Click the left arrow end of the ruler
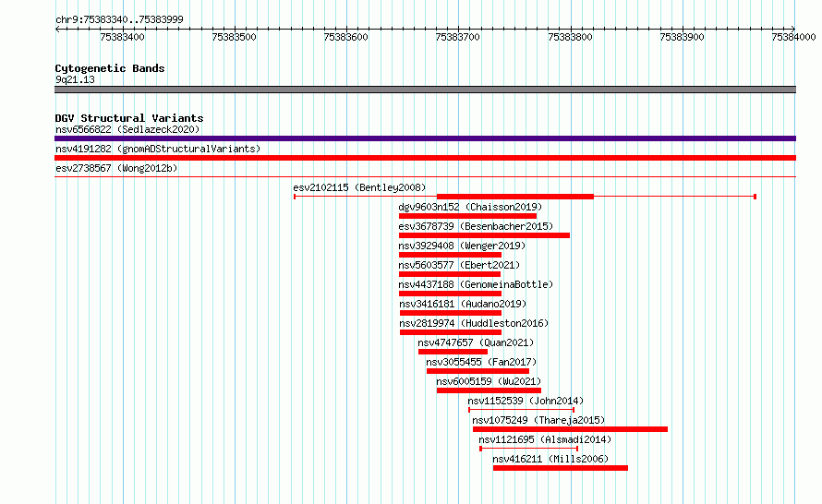 pyautogui.click(x=57, y=29)
